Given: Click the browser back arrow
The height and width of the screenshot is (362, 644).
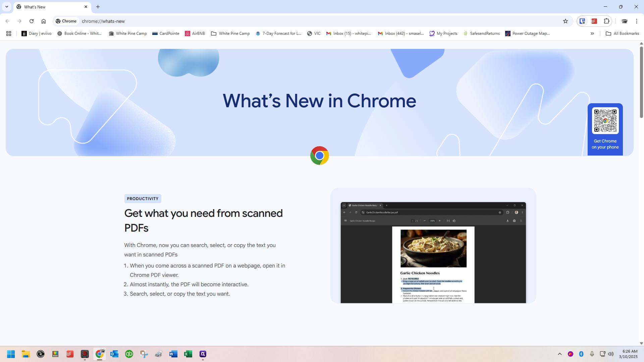Looking at the screenshot, I should point(7,21).
